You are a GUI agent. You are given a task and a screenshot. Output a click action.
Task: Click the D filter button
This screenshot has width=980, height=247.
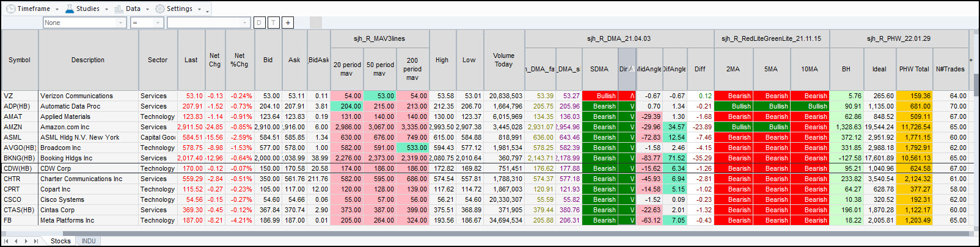259,23
